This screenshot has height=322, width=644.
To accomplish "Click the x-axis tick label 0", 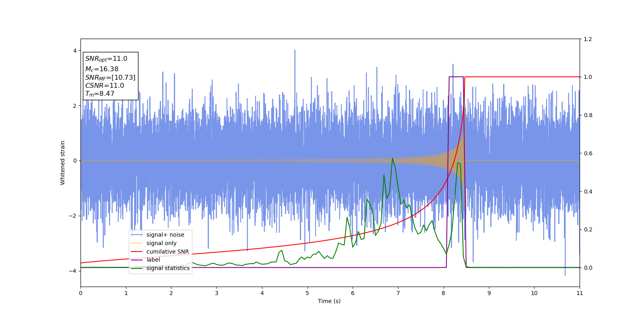I will pyautogui.click(x=80, y=293).
